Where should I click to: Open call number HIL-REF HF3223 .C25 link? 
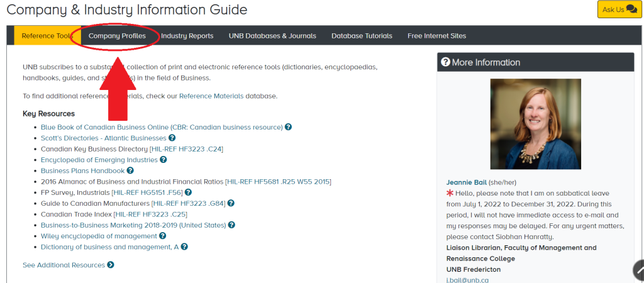[150, 214]
